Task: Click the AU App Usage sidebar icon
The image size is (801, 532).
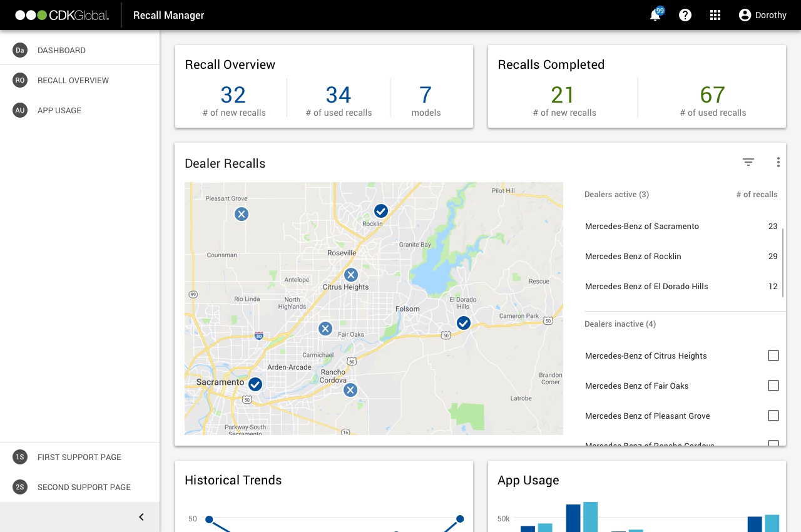Action: click(x=20, y=110)
